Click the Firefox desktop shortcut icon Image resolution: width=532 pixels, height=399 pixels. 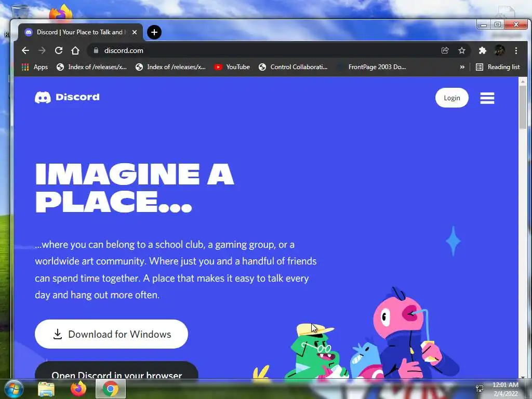(61, 12)
